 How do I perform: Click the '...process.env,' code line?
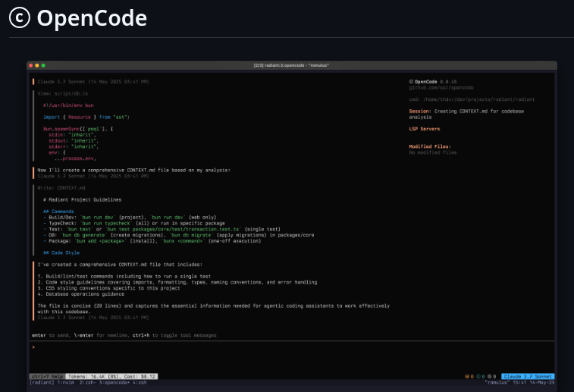click(x=75, y=158)
